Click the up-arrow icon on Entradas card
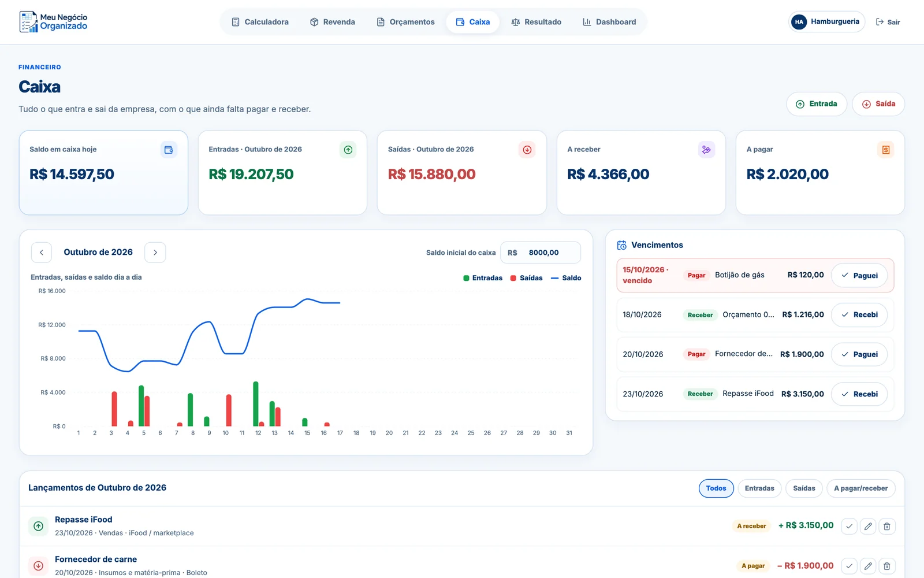924x578 pixels. click(348, 150)
